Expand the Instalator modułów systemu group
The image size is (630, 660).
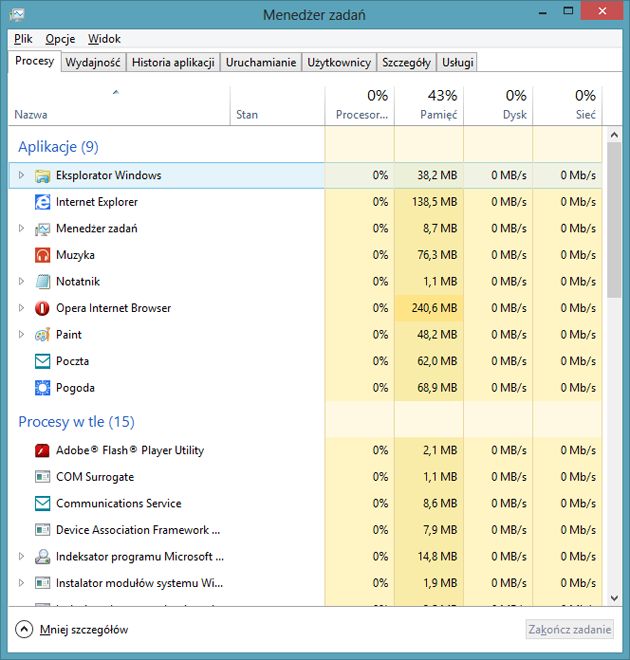21,583
